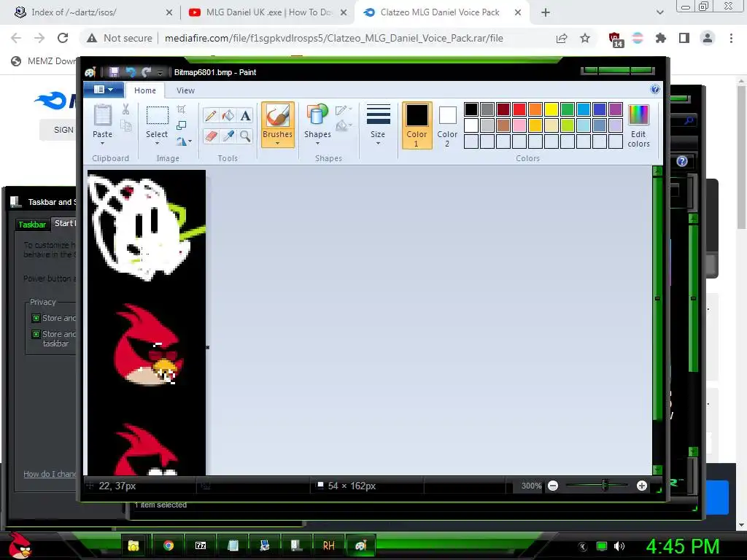Open the Brushes dropdown arrow

point(277,143)
